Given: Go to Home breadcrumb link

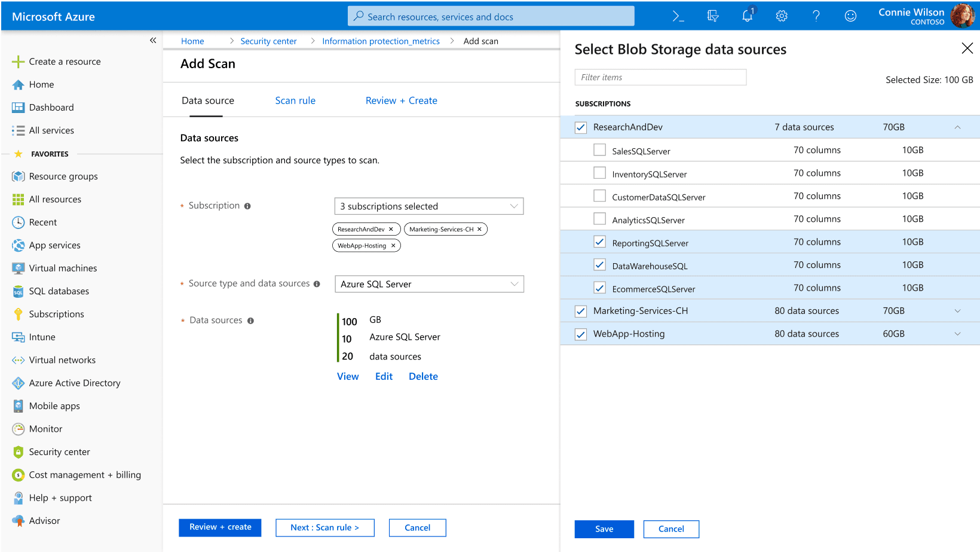Looking at the screenshot, I should pyautogui.click(x=192, y=41).
